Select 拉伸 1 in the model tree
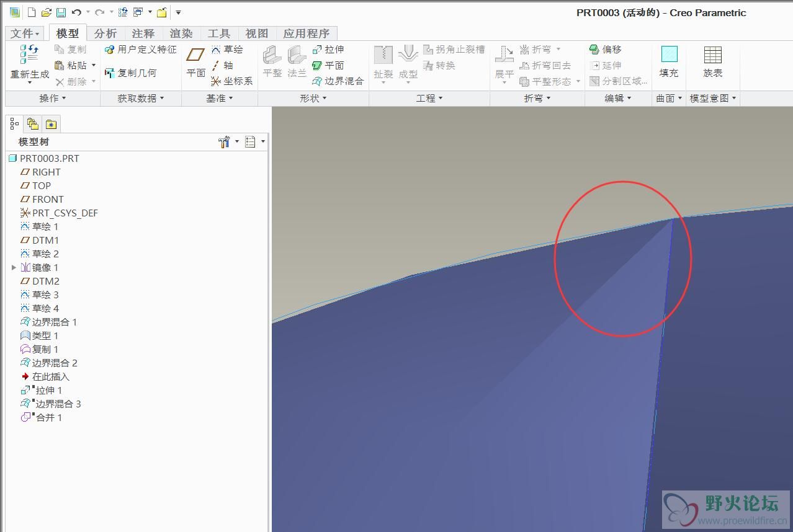 point(42,391)
